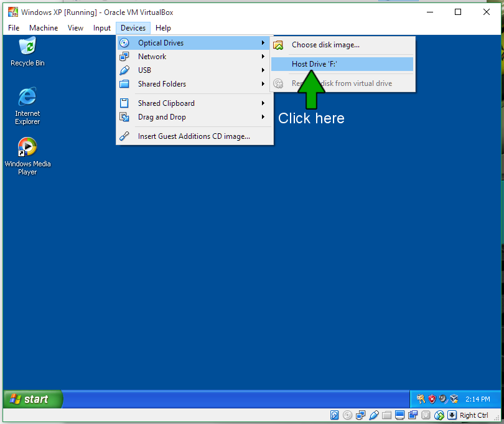Image resolution: width=504 pixels, height=424 pixels.
Task: Click the icon beside Drag and Drop
Action: pos(124,117)
